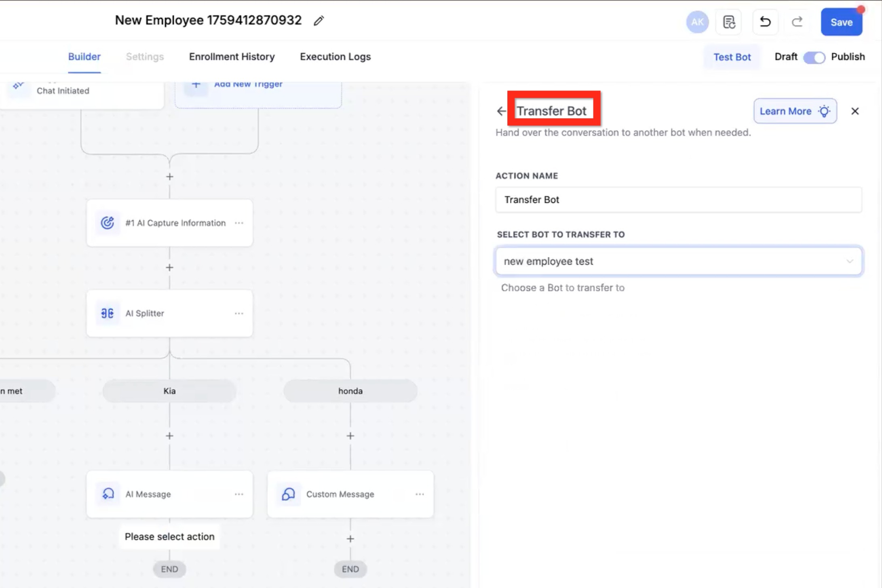
Task: Click the AI Splitter node icon
Action: 107,313
